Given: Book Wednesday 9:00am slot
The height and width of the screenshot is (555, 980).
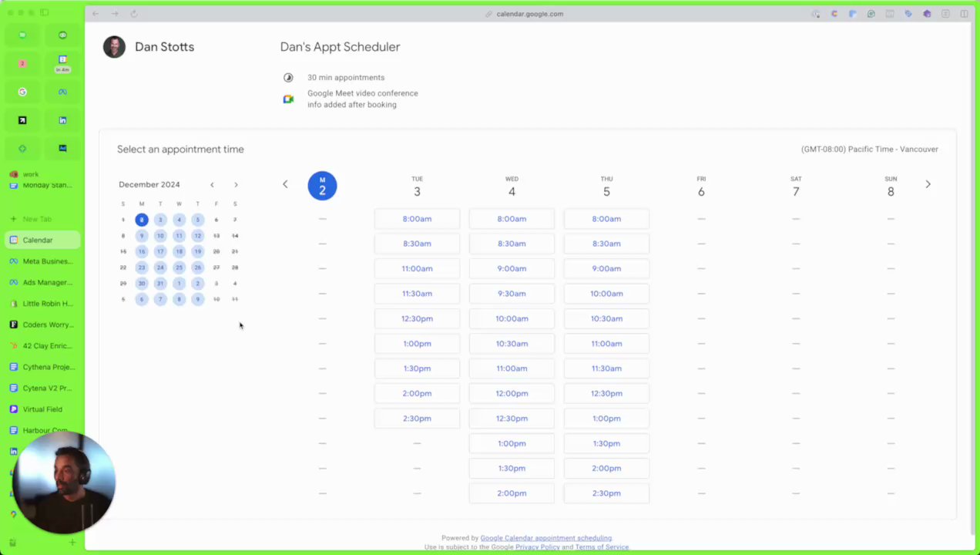Looking at the screenshot, I should (512, 268).
